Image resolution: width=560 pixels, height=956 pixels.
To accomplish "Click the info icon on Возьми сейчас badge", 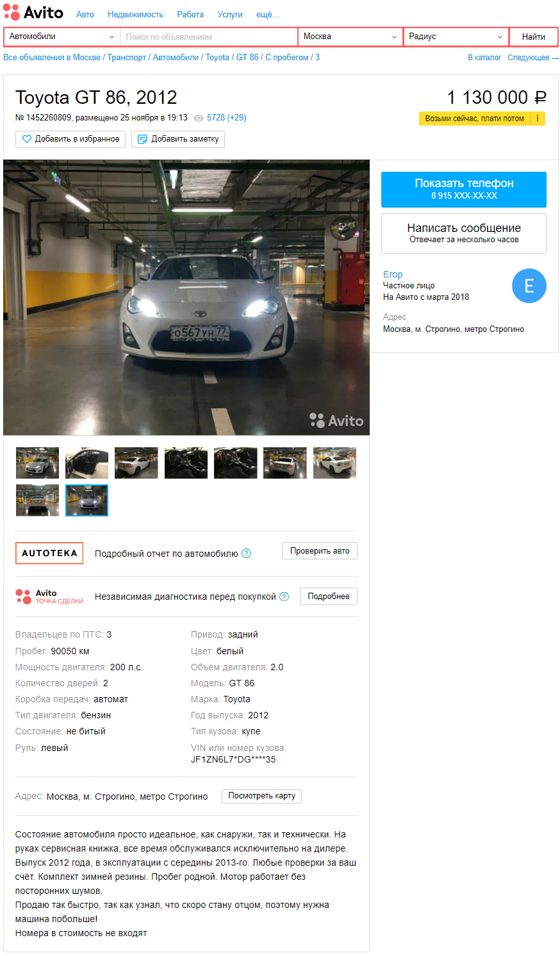I will pos(538,119).
